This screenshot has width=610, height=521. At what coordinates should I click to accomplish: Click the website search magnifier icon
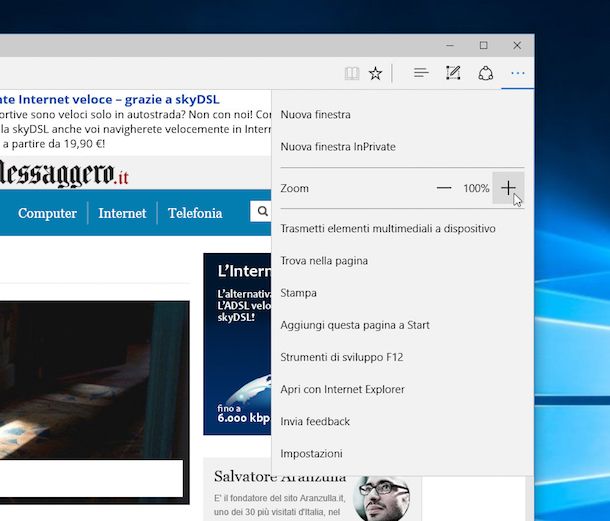262,212
